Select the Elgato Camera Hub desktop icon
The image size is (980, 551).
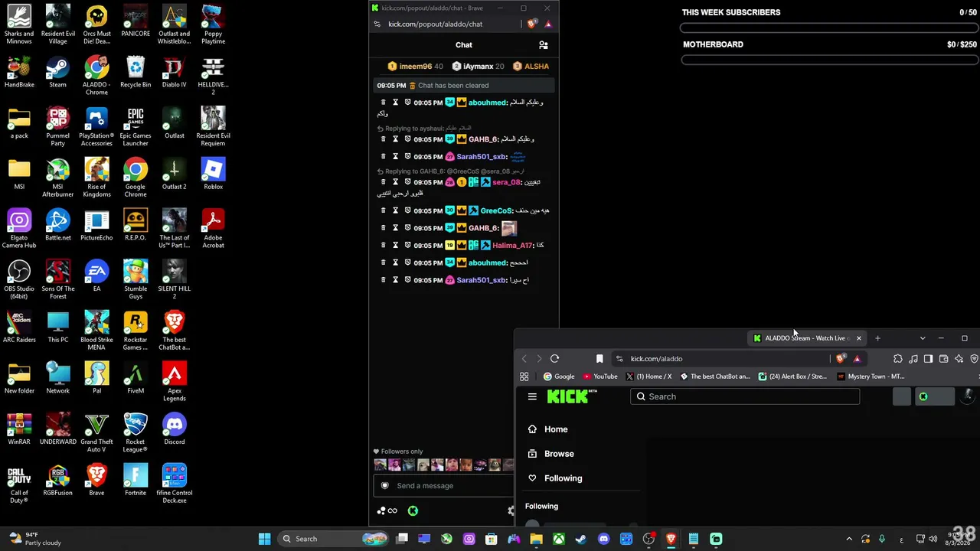tap(19, 229)
